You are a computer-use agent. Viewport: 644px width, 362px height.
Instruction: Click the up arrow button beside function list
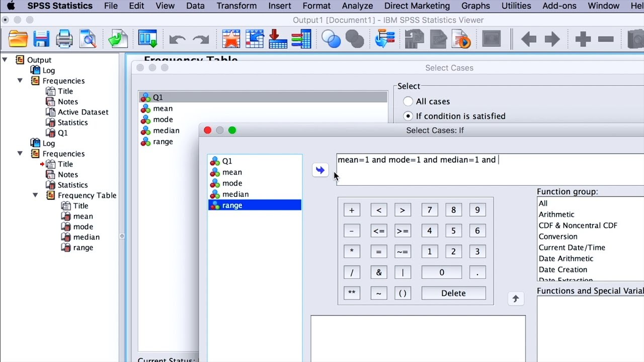pos(515,299)
